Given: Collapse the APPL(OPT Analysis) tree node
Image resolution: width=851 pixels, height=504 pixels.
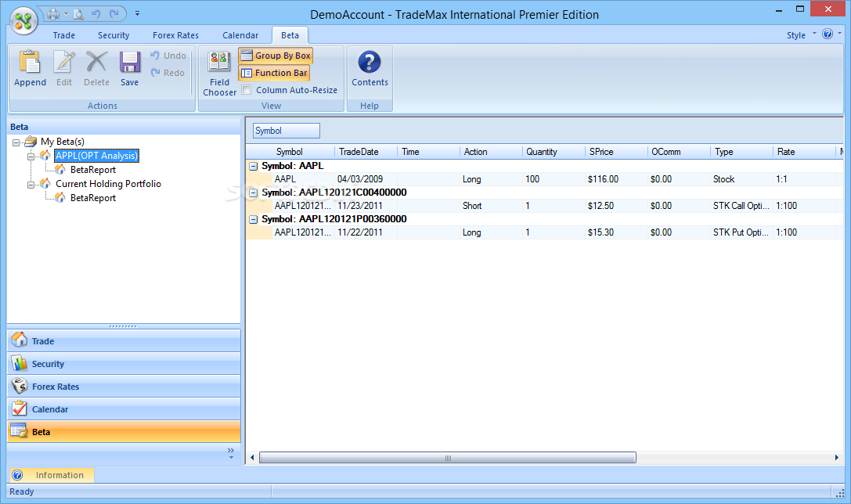Looking at the screenshot, I should coord(31,157).
